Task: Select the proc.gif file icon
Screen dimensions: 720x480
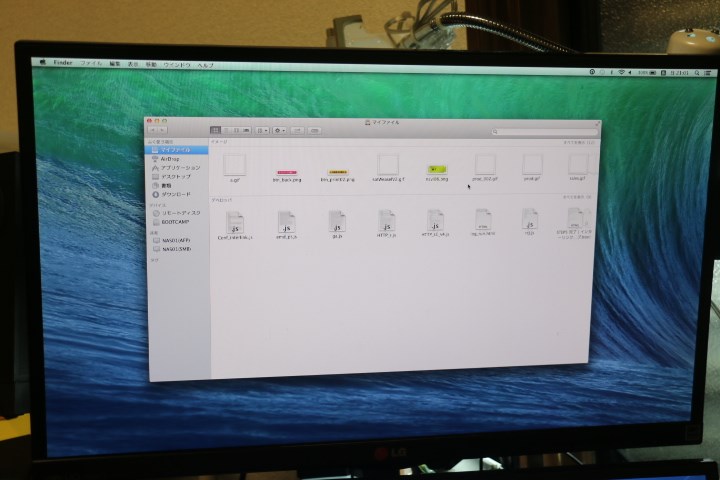Action: 532,165
